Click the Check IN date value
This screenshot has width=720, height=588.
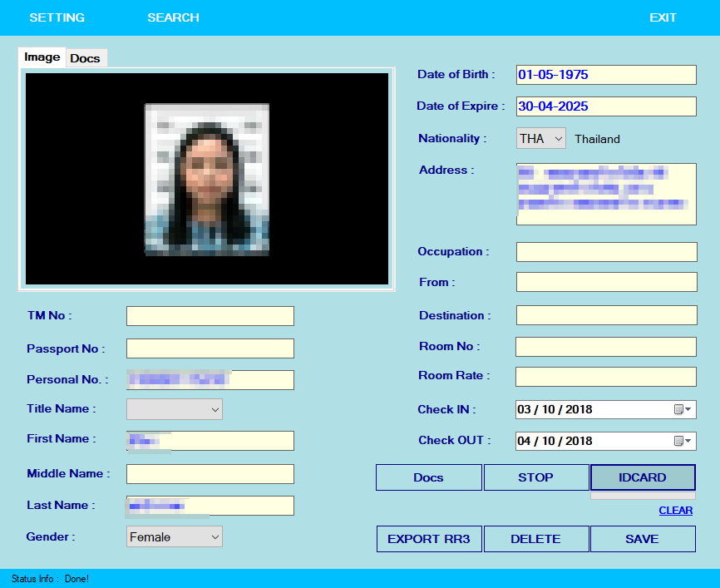[555, 409]
